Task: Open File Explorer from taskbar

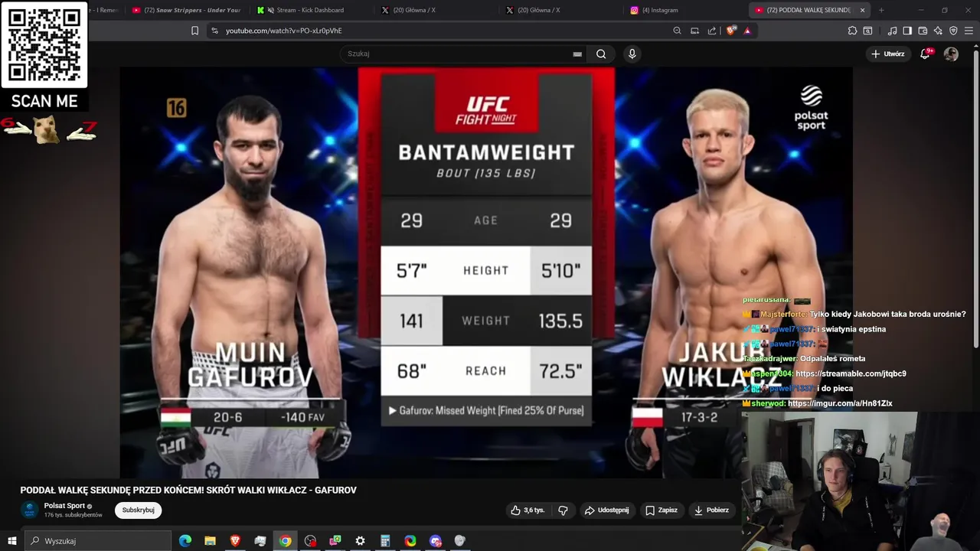Action: point(210,541)
